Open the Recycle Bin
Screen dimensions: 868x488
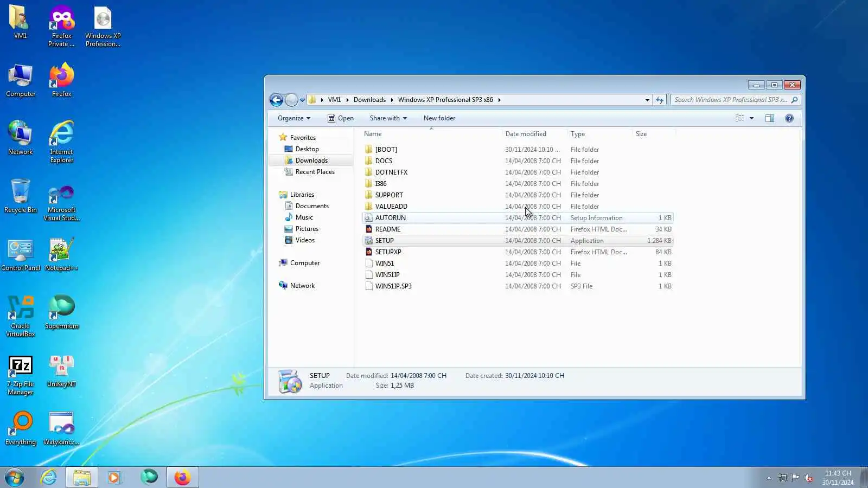click(x=21, y=197)
